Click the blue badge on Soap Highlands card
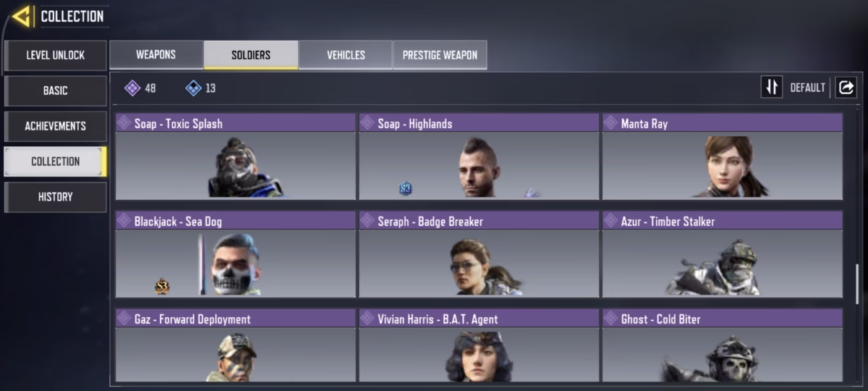This screenshot has width=868, height=391. (x=406, y=189)
